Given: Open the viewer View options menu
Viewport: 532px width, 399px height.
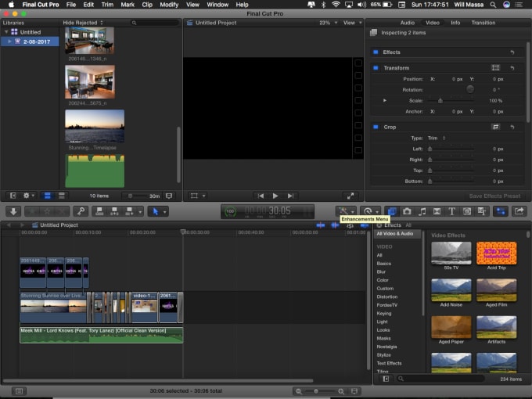Looking at the screenshot, I should click(352, 23).
